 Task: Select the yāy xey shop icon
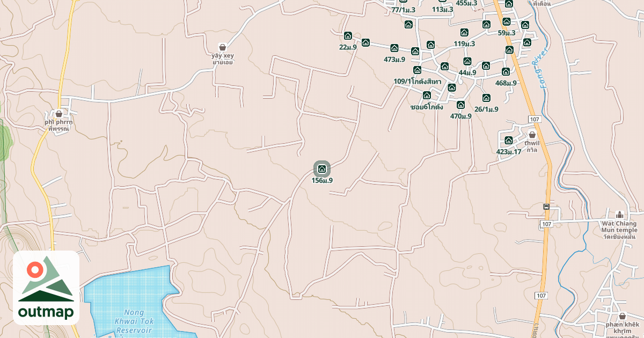click(x=223, y=47)
